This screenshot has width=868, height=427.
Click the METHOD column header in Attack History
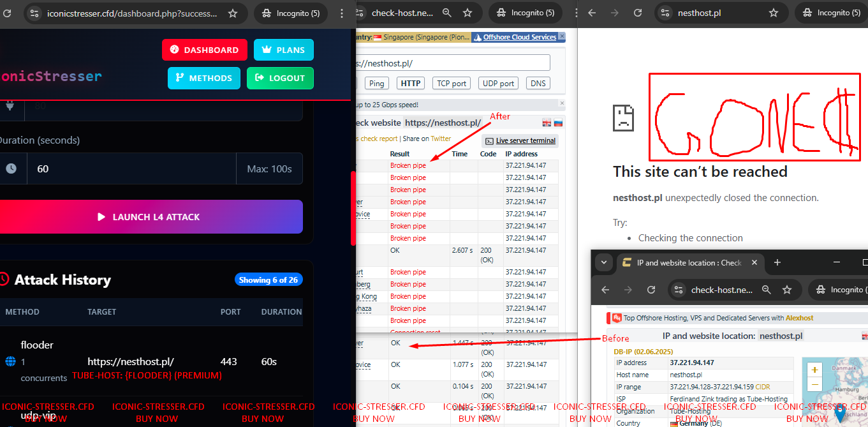[22, 312]
